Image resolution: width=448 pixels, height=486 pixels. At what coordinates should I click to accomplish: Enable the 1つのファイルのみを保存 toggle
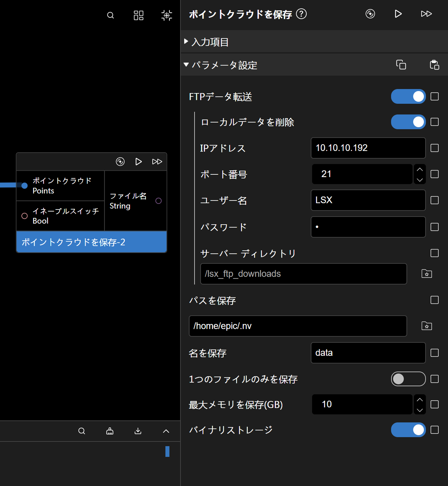click(408, 379)
